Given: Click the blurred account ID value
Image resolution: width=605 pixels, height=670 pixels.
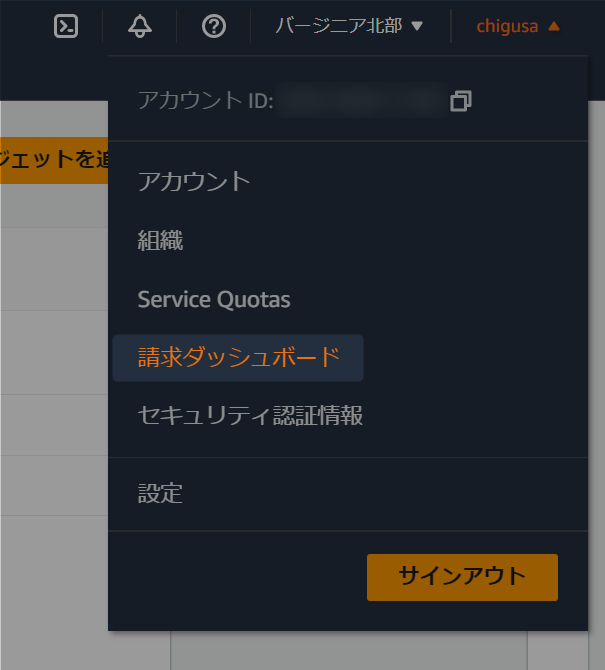Looking at the screenshot, I should [360, 101].
